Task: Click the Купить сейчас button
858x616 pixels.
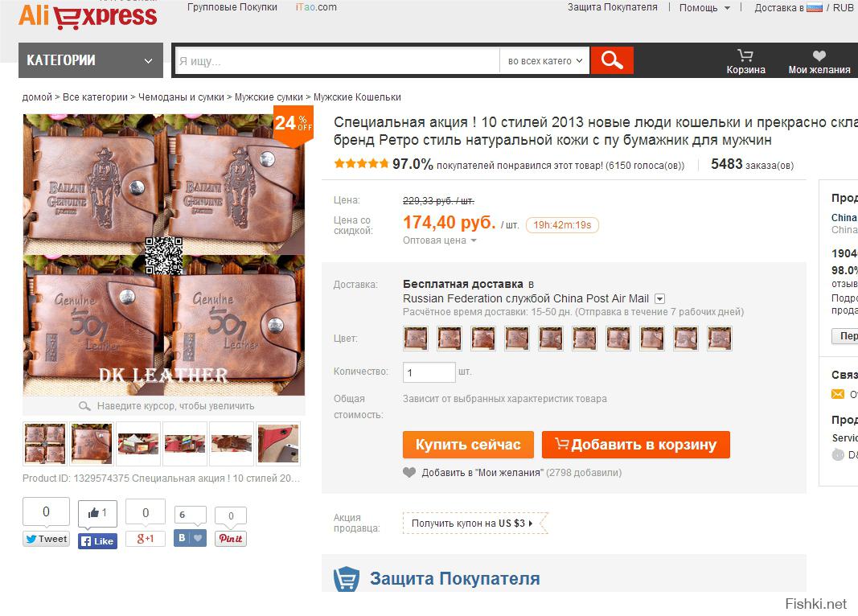Action: [468, 444]
